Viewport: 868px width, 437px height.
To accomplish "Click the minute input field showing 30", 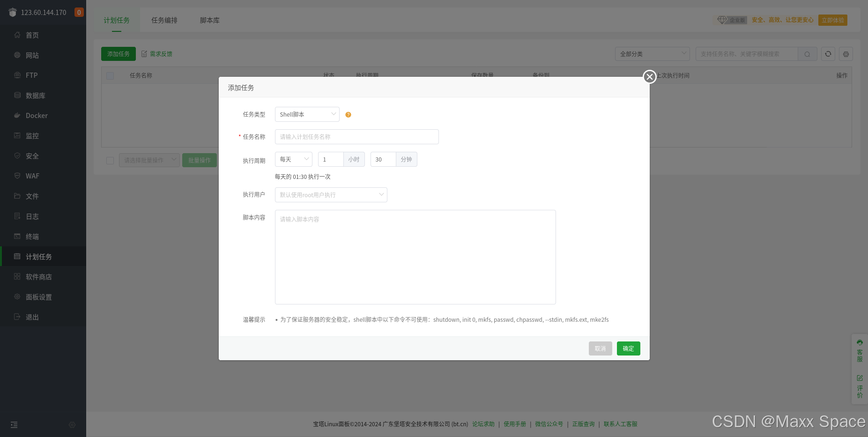I will pos(383,159).
